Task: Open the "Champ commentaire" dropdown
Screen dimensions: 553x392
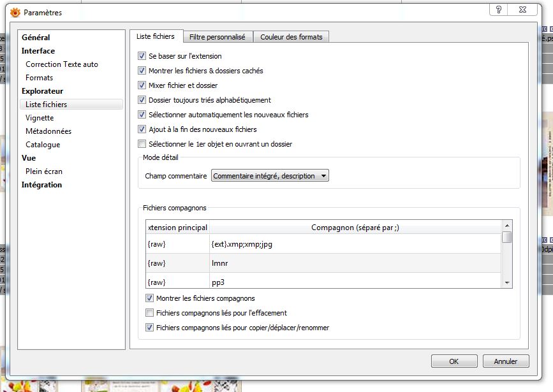Action: click(x=270, y=175)
